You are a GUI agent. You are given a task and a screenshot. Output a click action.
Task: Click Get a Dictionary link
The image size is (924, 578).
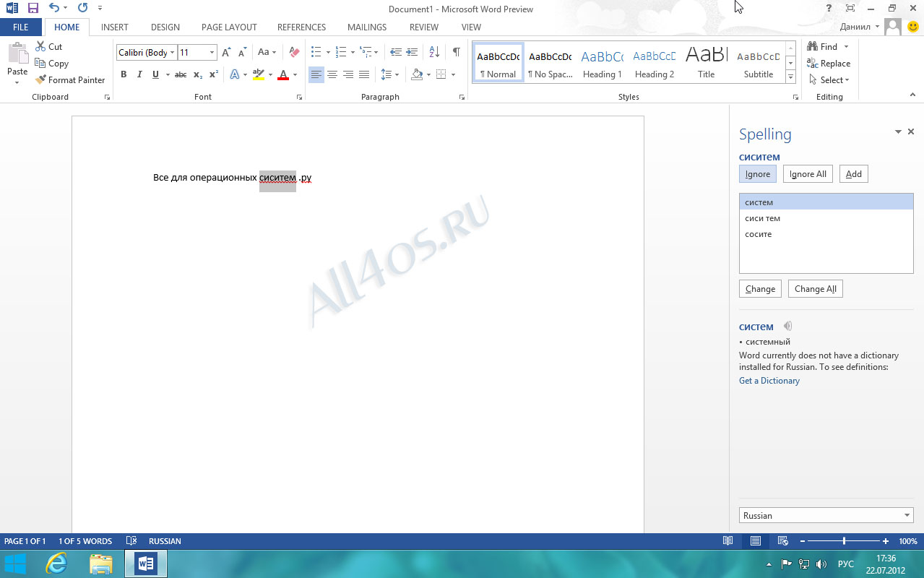pos(769,381)
